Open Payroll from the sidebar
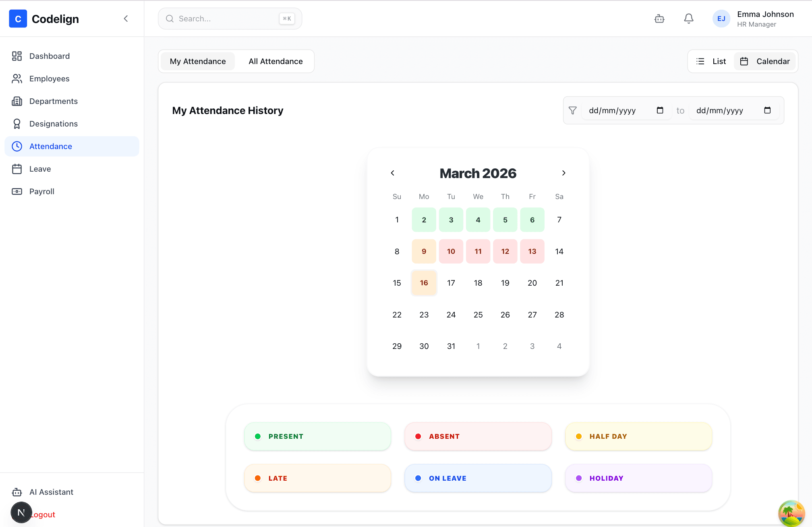This screenshot has width=812, height=527. (41, 191)
